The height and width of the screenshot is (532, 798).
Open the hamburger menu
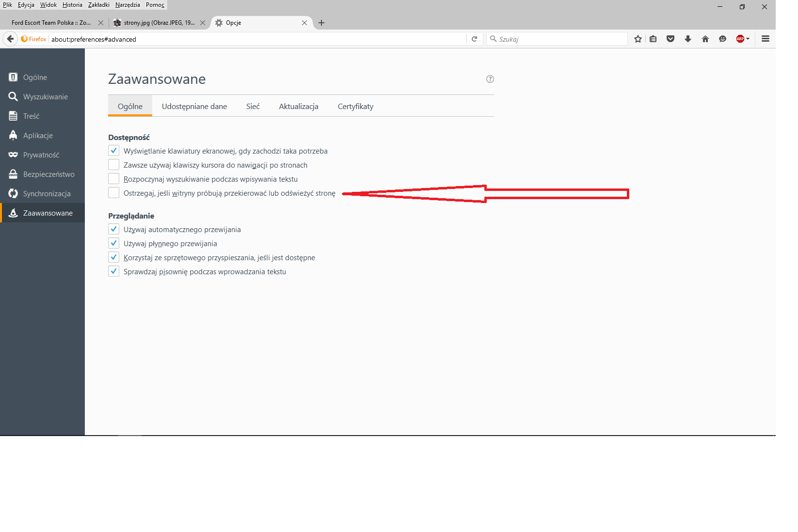coord(766,39)
